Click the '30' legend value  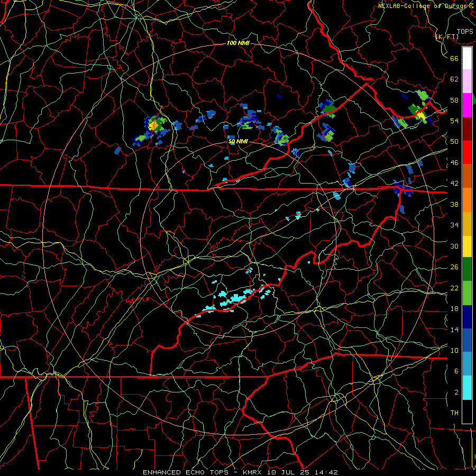tap(454, 246)
